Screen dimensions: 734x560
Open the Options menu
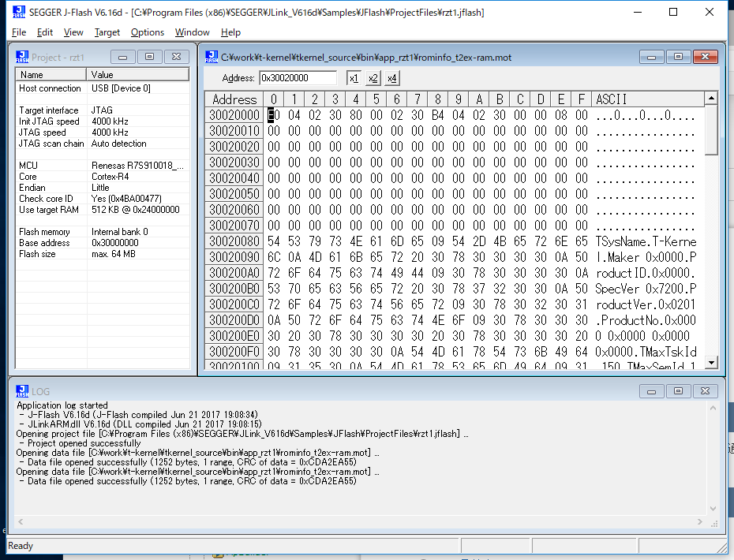click(148, 32)
